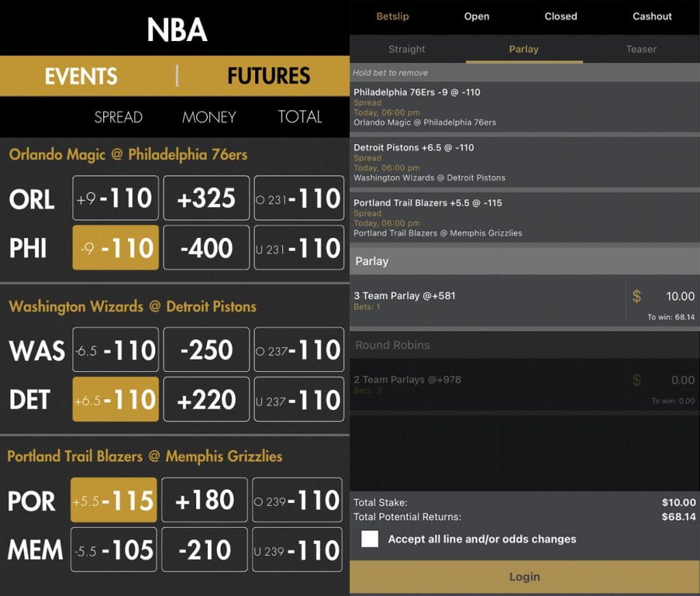Screen dimensions: 700x596
Task: Select Over 239 total for Blazers game
Action: point(297,500)
